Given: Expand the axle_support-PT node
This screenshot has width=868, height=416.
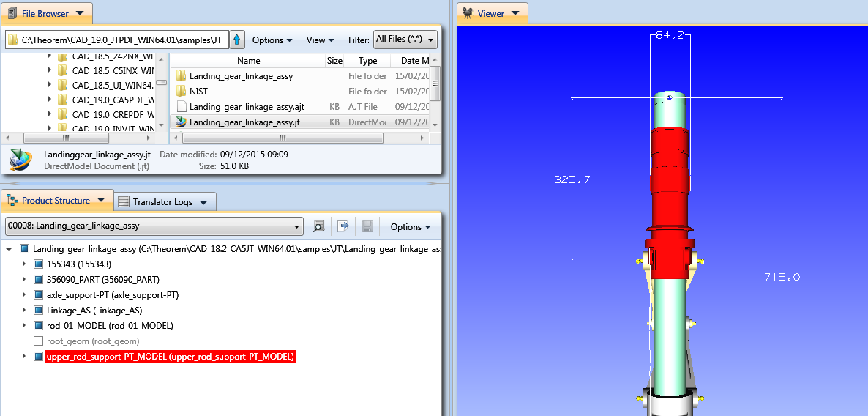Looking at the screenshot, I should [x=24, y=294].
